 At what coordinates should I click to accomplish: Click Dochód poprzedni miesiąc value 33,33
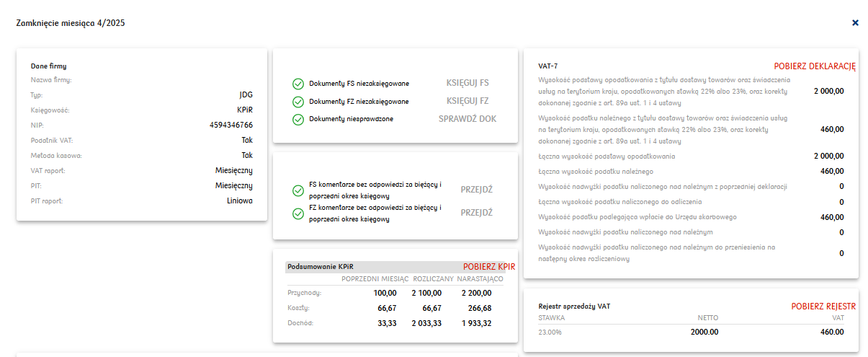388,323
